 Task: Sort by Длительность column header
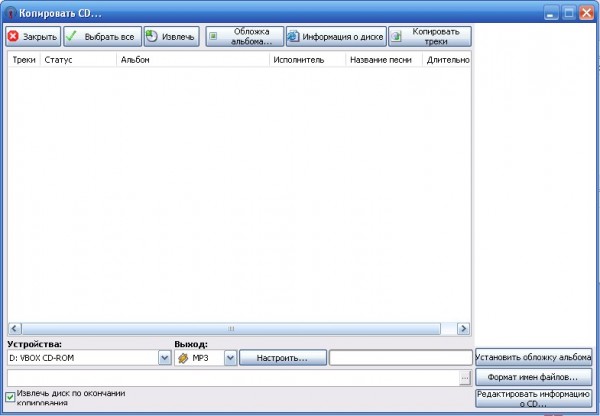point(447,60)
